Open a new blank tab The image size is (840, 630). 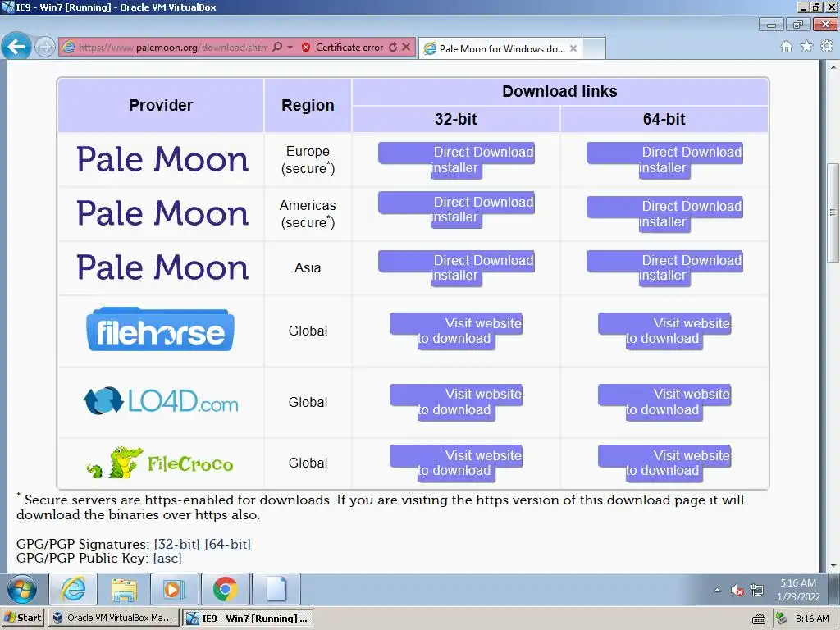coord(594,48)
